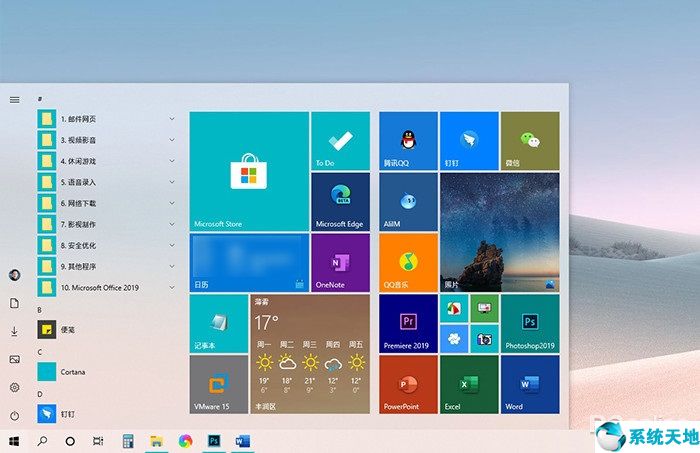Open the 腾讯QQ tile

pos(408,141)
